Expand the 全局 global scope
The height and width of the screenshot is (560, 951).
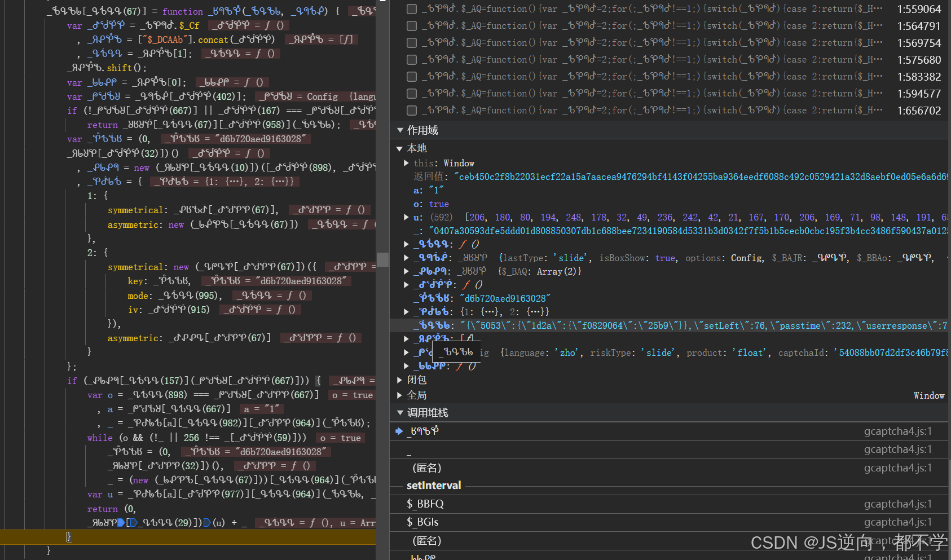399,395
